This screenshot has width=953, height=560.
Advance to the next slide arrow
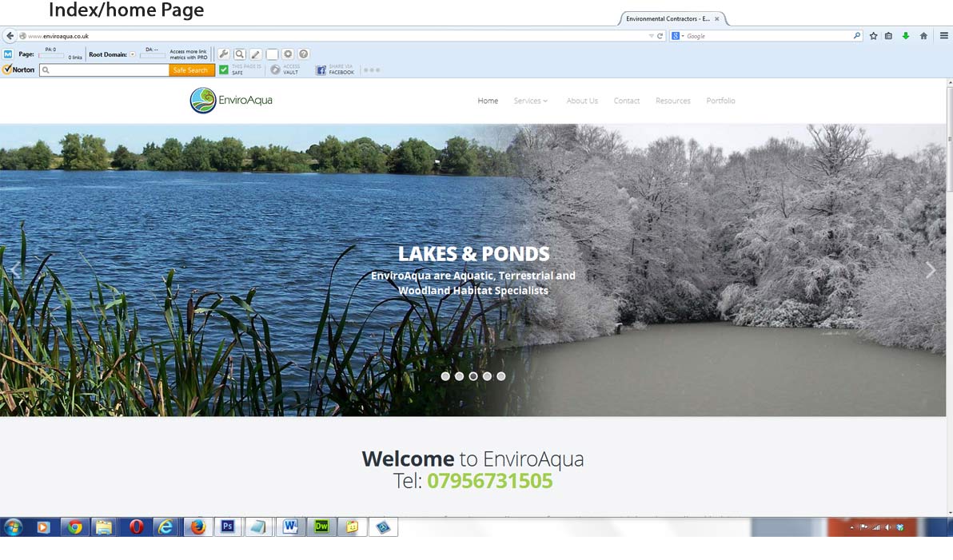coord(930,270)
